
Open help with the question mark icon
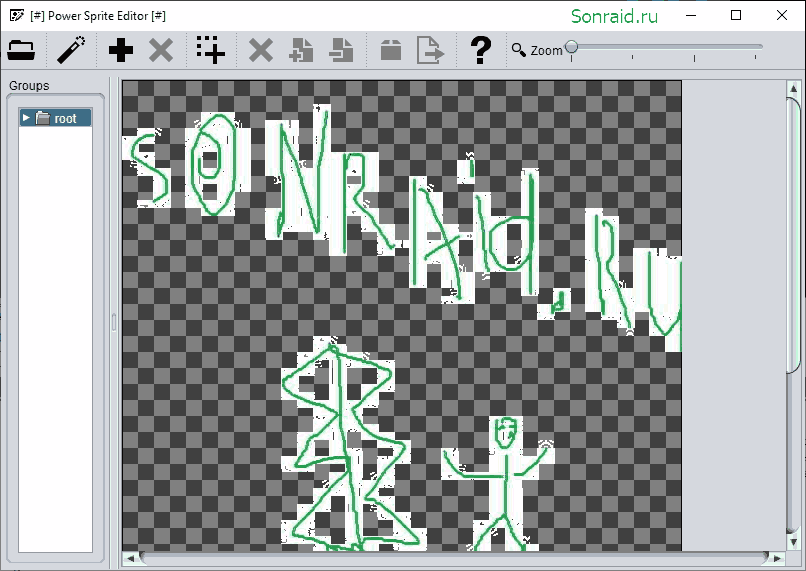[x=481, y=50]
